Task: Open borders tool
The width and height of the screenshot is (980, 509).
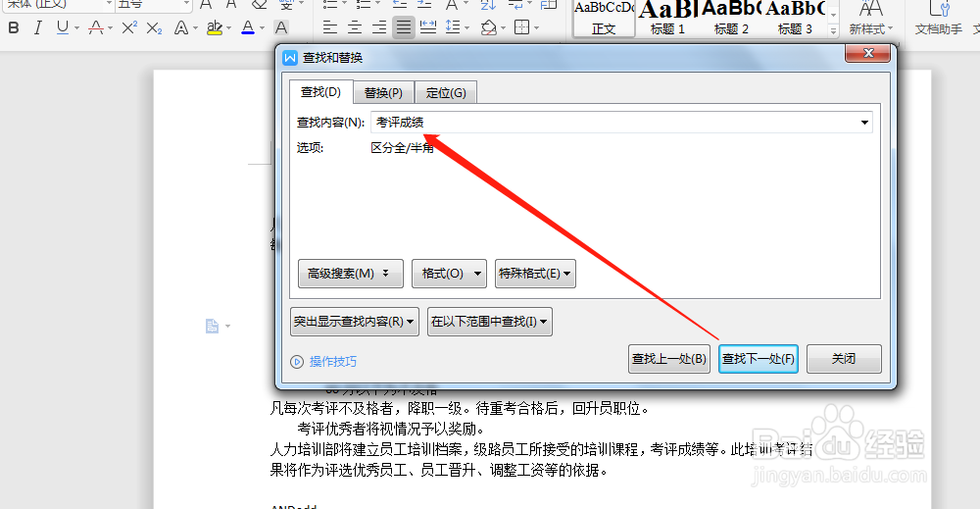Action: point(521,28)
